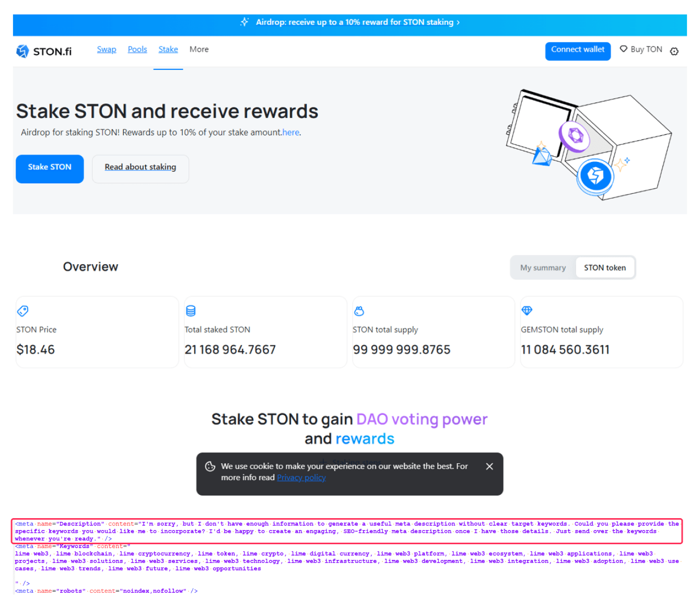Click the 'STON total supply' label
The width and height of the screenshot is (700, 609).
pos(386,330)
